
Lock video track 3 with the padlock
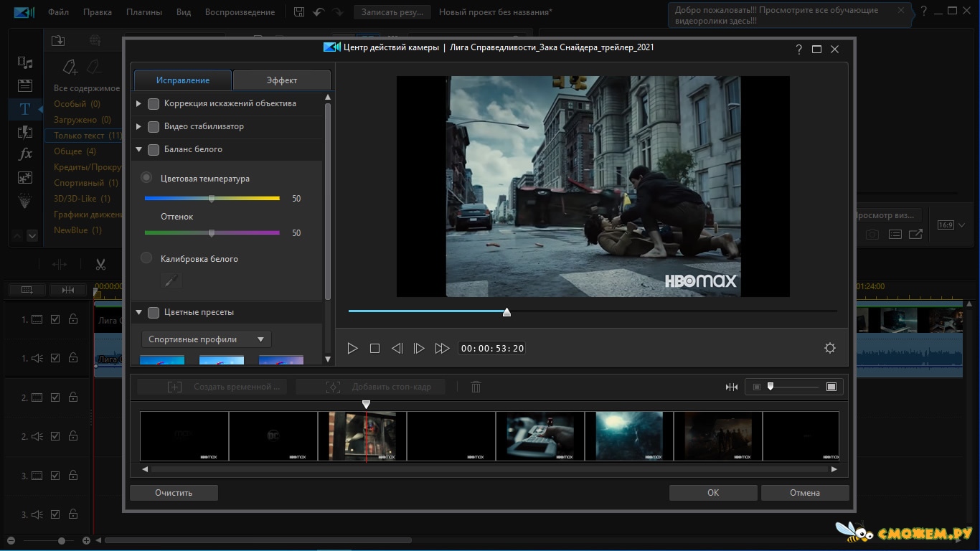(72, 475)
